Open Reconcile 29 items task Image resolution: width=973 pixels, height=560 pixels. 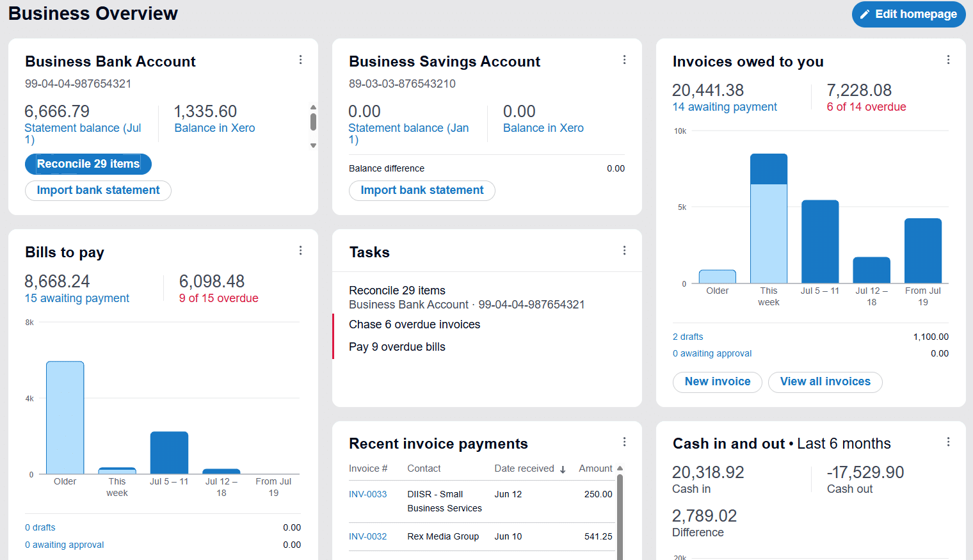(486, 297)
